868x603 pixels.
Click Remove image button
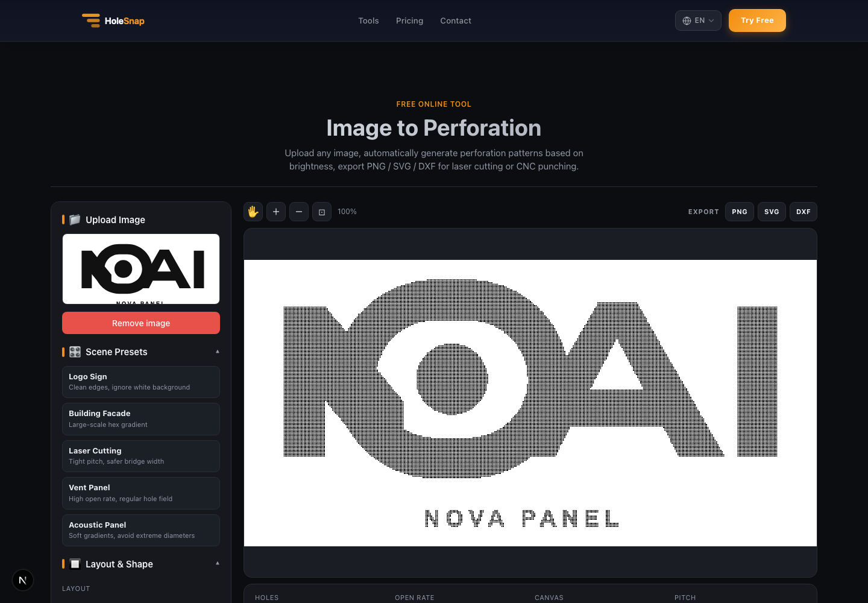[141, 323]
